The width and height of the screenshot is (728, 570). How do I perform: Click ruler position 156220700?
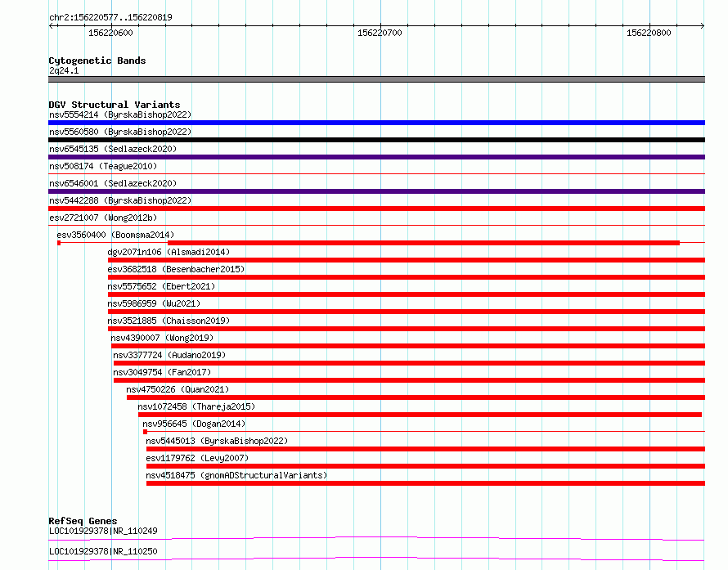point(380,33)
